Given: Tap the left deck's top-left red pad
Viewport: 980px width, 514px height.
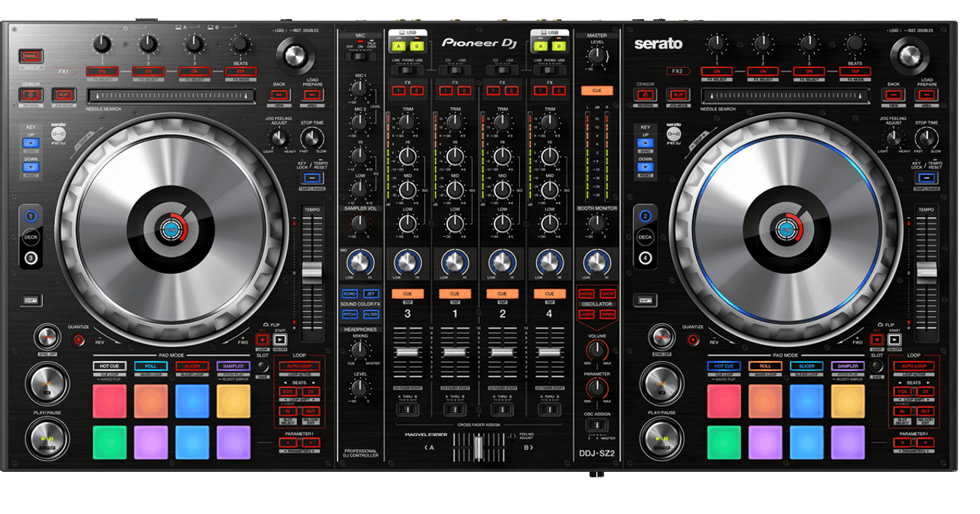Looking at the screenshot, I should tap(109, 400).
